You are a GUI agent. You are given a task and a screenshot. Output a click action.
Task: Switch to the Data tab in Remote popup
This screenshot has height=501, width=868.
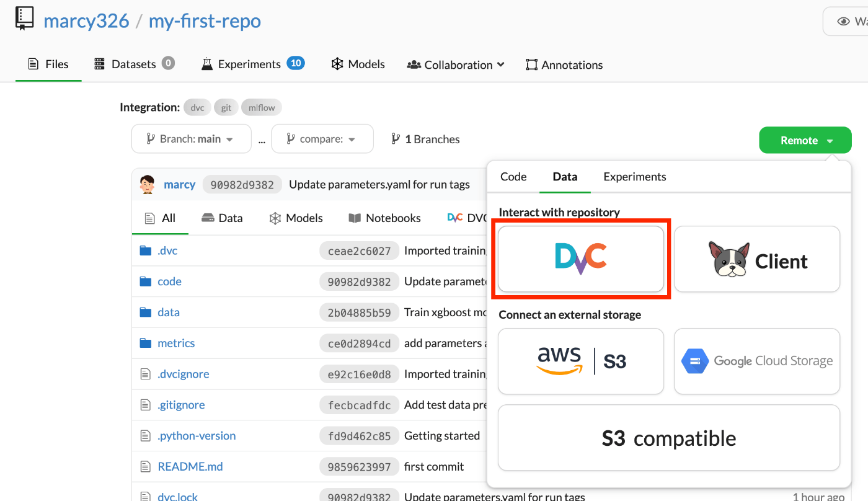click(x=565, y=177)
